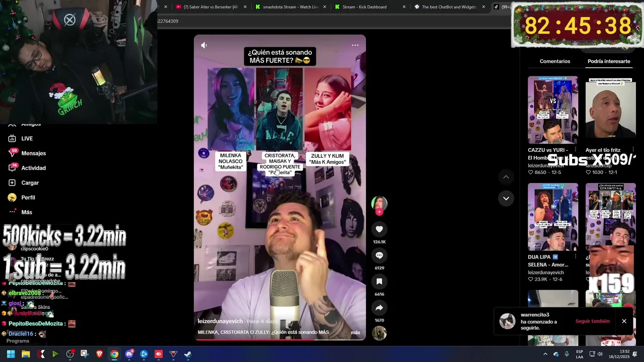Switch to the Podría interesarte tab

(x=609, y=61)
